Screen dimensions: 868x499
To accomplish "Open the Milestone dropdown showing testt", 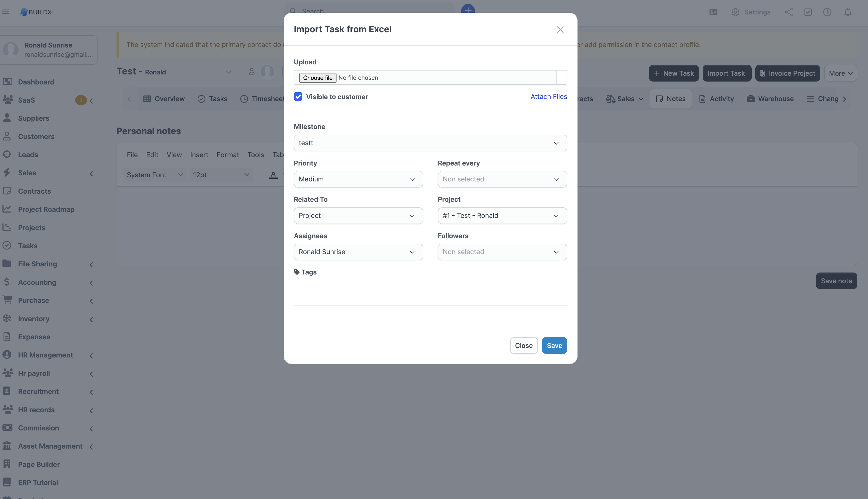I will [430, 143].
